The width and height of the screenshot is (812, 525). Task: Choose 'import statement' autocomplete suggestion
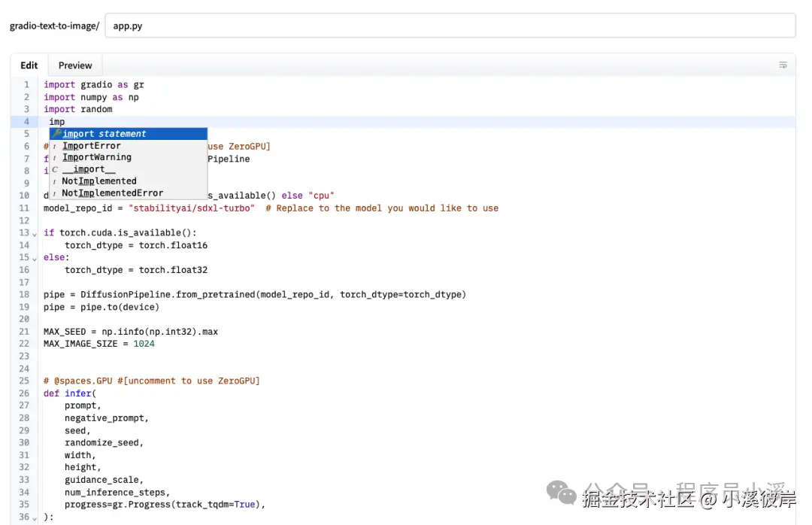[x=129, y=134]
